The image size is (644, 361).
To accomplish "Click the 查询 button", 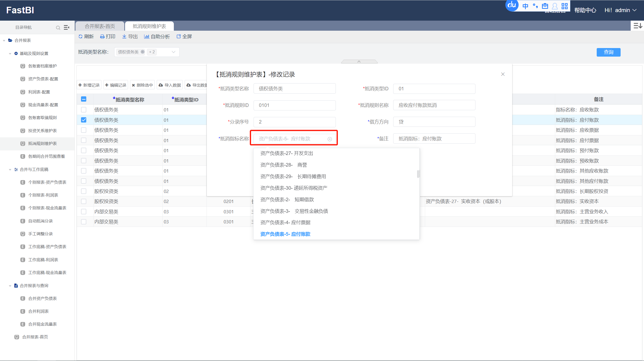I will 608,52.
